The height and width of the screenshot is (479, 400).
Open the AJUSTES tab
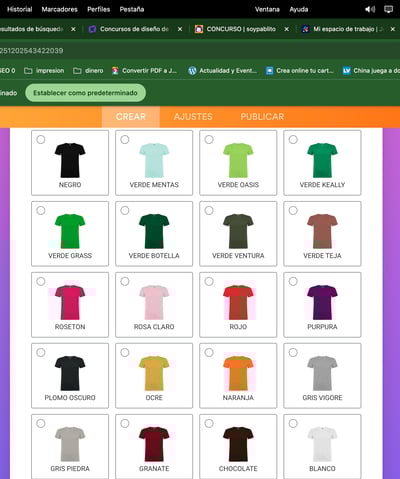tap(193, 117)
